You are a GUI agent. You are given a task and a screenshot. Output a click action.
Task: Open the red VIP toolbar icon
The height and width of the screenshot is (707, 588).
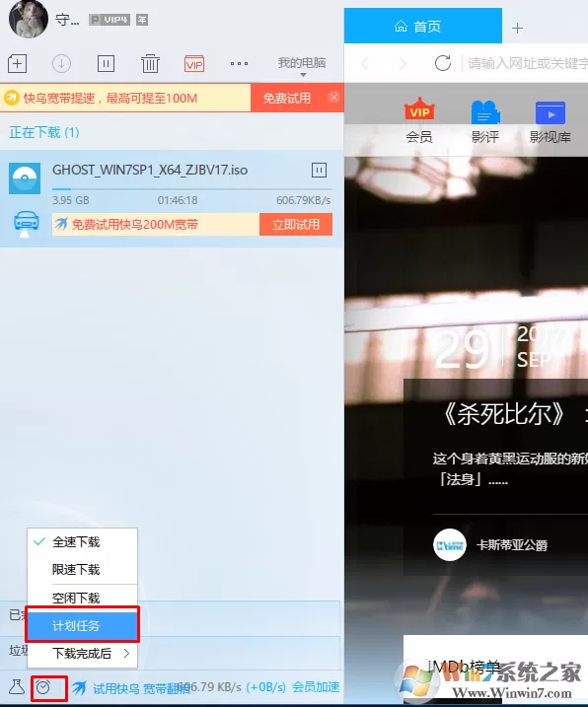194,64
